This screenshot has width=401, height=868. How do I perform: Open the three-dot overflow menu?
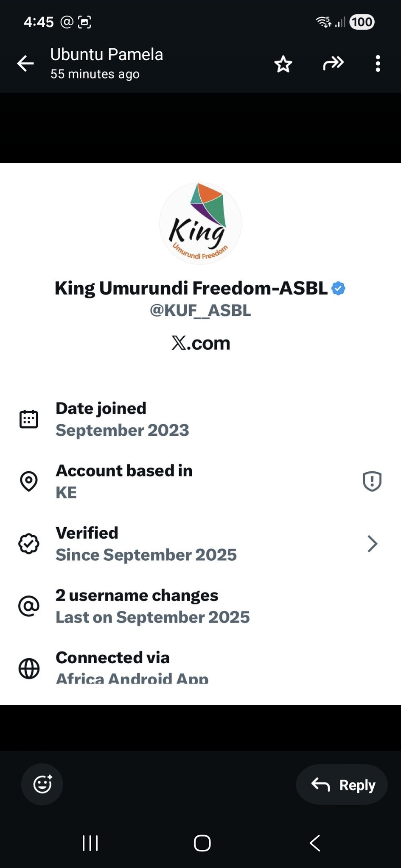click(378, 64)
